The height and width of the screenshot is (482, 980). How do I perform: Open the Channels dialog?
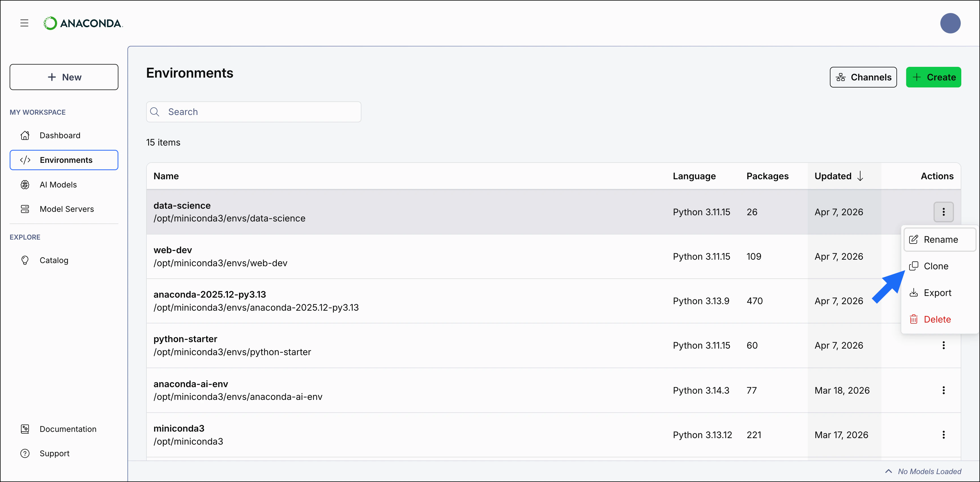point(863,77)
